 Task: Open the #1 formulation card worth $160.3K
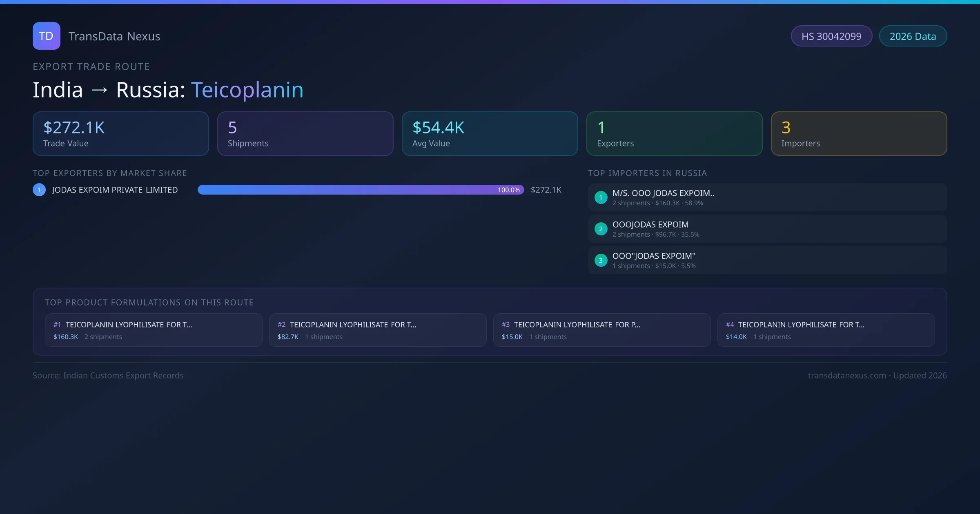(x=154, y=330)
